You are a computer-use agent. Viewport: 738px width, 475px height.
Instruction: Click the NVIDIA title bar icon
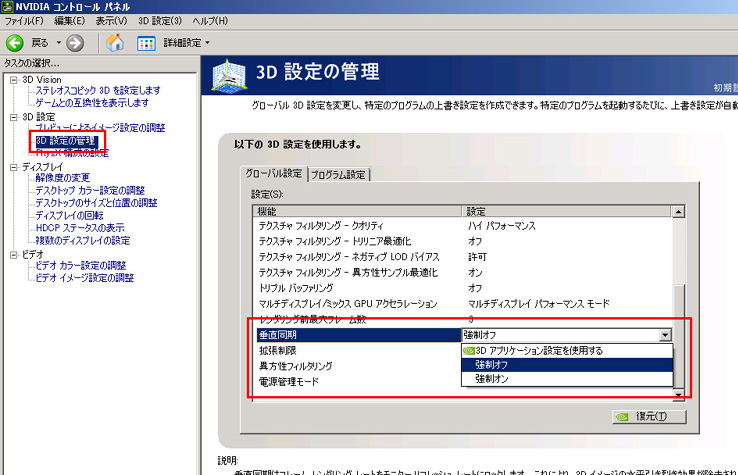point(7,6)
